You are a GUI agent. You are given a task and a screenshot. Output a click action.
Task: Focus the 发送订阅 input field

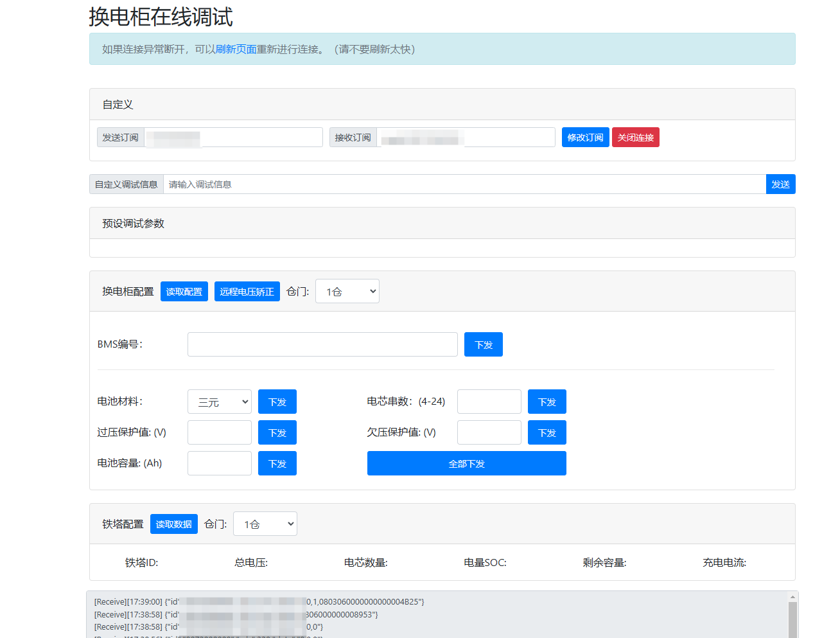pyautogui.click(x=233, y=137)
